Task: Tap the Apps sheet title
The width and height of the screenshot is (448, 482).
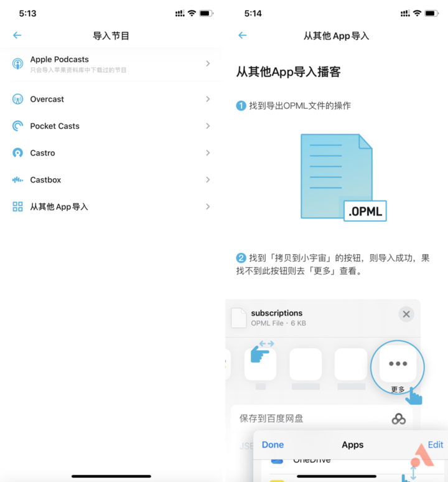Action: [x=353, y=445]
